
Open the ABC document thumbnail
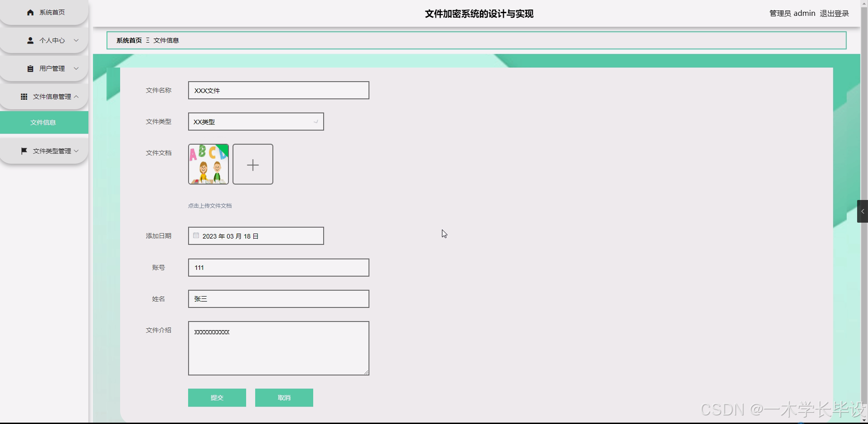coord(208,164)
